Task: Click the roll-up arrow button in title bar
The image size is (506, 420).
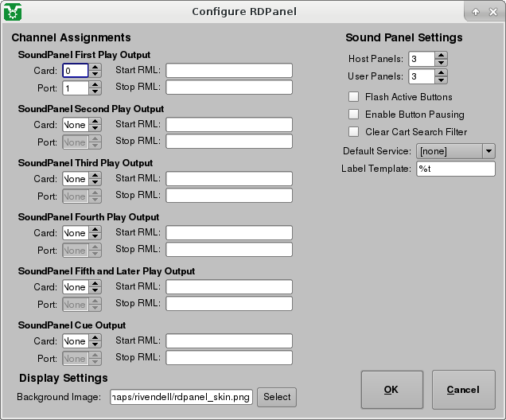Action: click(x=475, y=11)
